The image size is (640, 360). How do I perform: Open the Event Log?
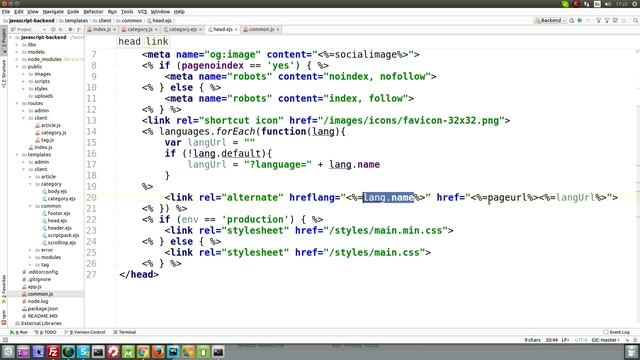point(616,332)
